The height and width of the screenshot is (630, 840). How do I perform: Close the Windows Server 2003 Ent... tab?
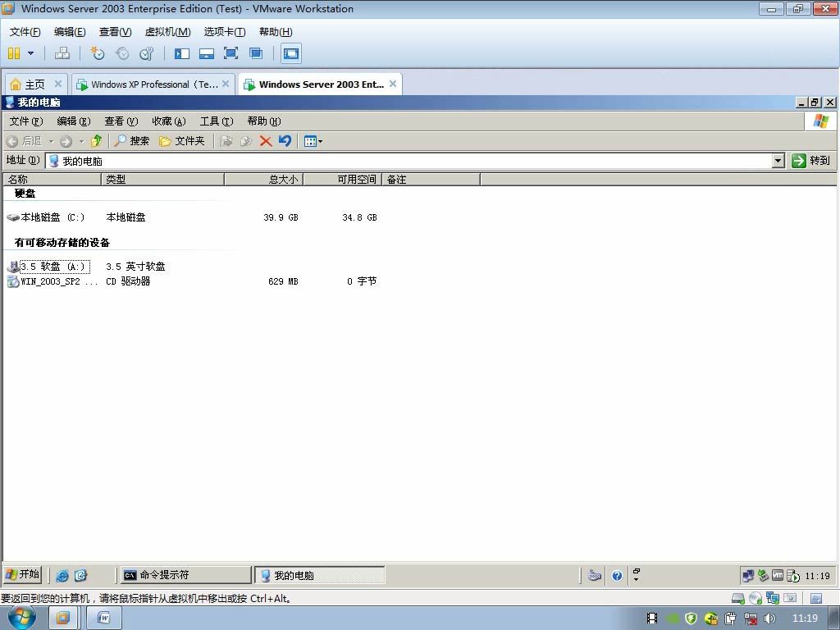point(393,84)
